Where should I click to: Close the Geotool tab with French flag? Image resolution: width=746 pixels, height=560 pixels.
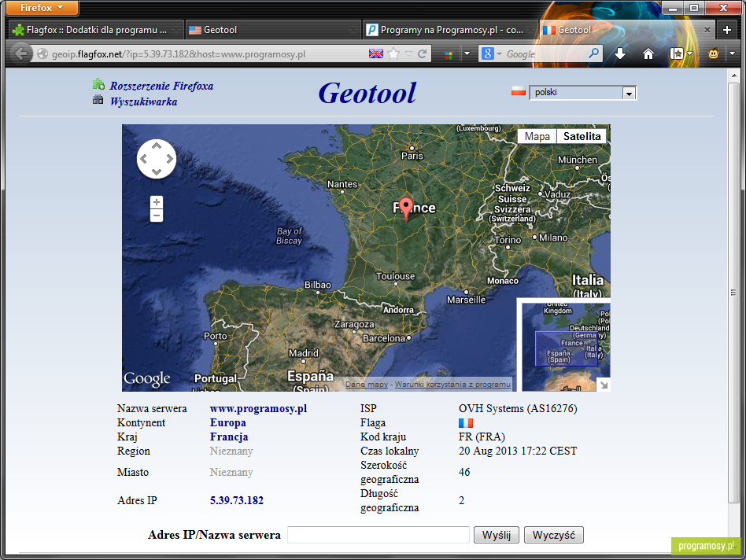coord(707,30)
